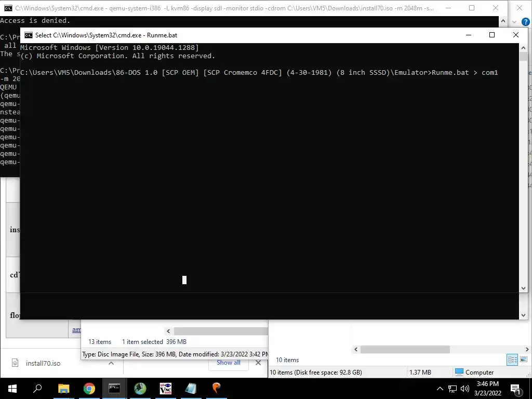Viewport: 532px width, 399px height.
Task: Click '1.37 MB' status bar text
Action: 420,372
